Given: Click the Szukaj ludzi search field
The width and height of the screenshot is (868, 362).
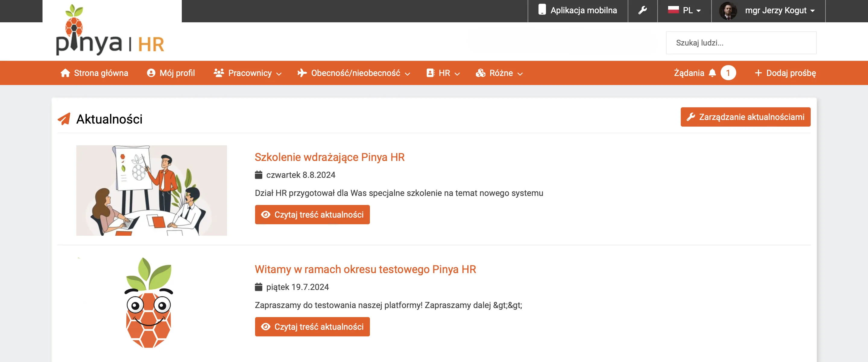Looking at the screenshot, I should tap(741, 43).
